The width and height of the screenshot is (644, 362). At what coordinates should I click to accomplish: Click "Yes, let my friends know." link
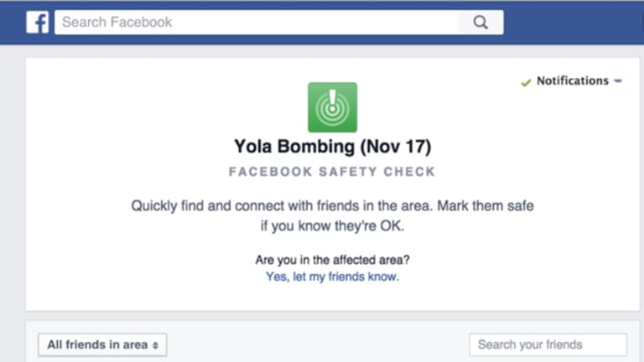click(332, 277)
